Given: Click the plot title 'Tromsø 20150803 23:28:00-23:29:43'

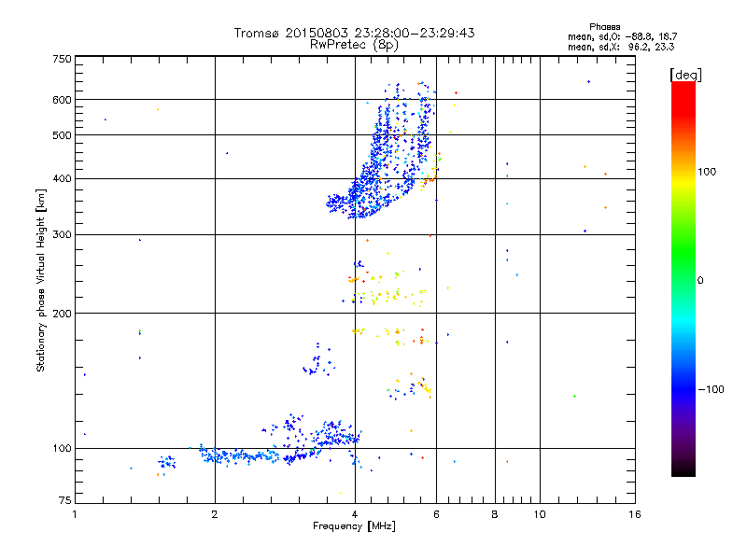Looking at the screenshot, I should point(354,33).
